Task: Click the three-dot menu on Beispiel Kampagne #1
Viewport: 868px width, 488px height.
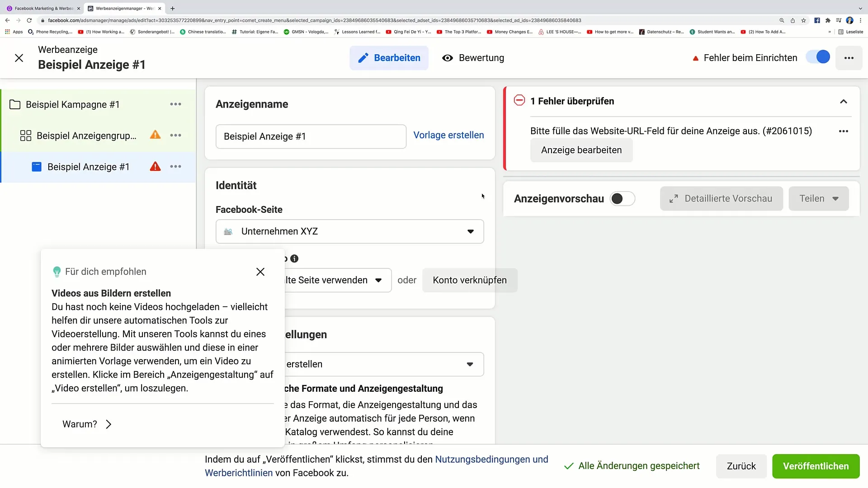Action: tap(175, 104)
